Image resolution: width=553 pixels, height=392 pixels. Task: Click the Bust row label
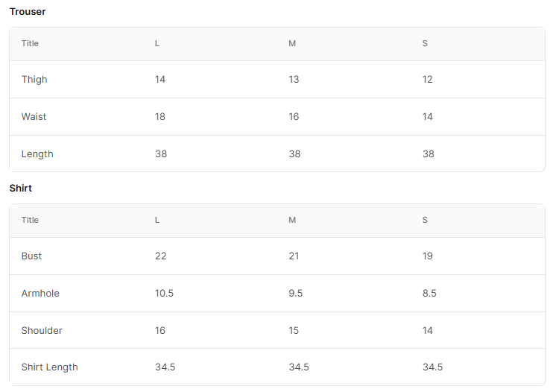pos(31,256)
